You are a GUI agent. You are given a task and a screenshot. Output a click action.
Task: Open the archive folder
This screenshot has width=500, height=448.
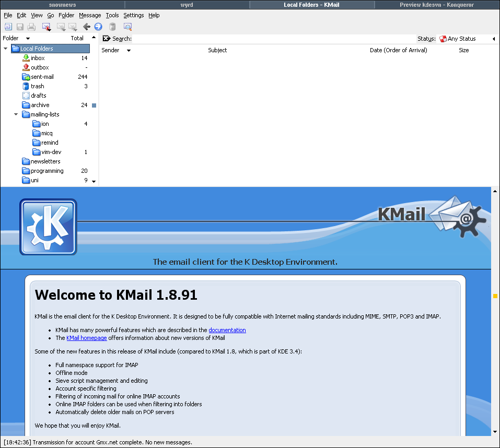click(x=40, y=105)
